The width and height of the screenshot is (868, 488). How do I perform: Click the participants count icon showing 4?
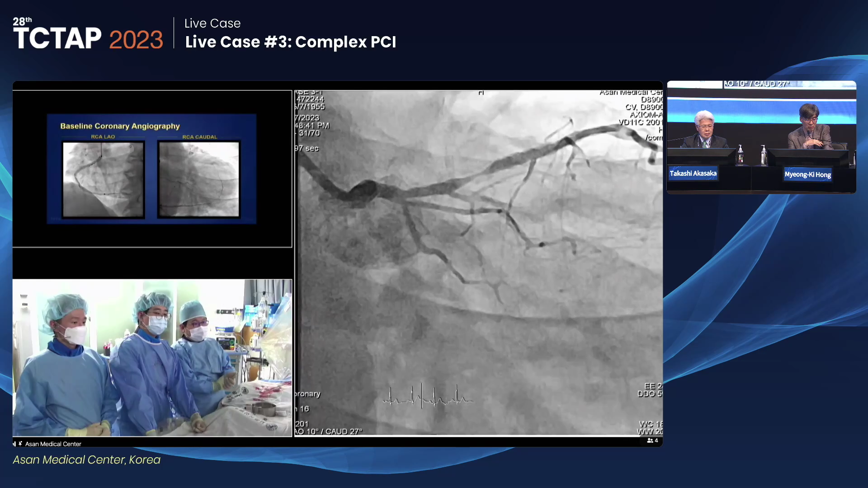pos(652,441)
